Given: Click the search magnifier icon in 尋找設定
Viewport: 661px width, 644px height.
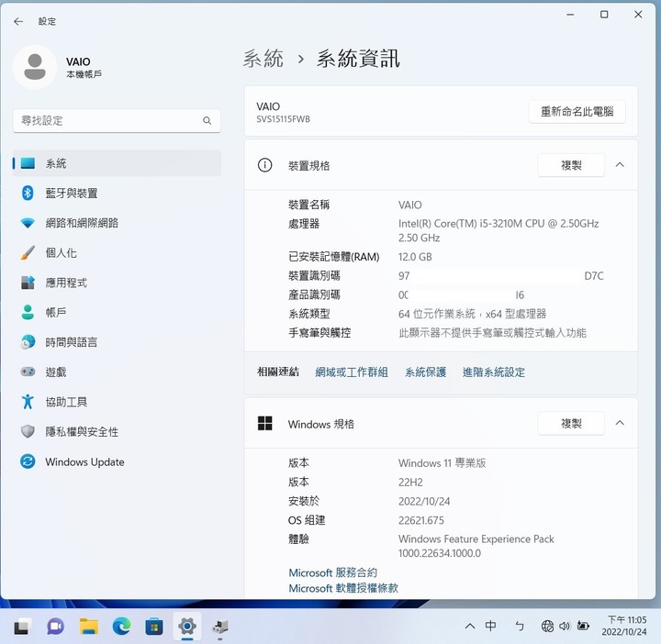Looking at the screenshot, I should [x=207, y=121].
